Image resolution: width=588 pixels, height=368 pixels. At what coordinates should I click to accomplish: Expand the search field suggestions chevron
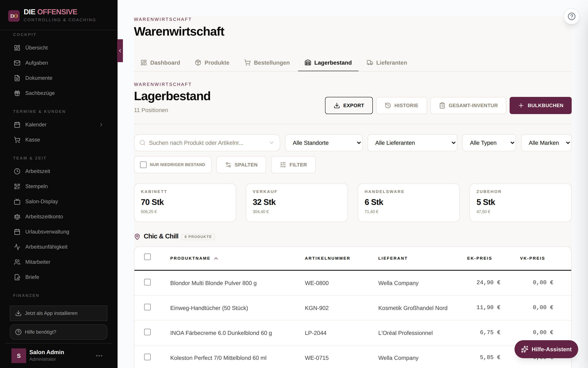[x=271, y=143]
